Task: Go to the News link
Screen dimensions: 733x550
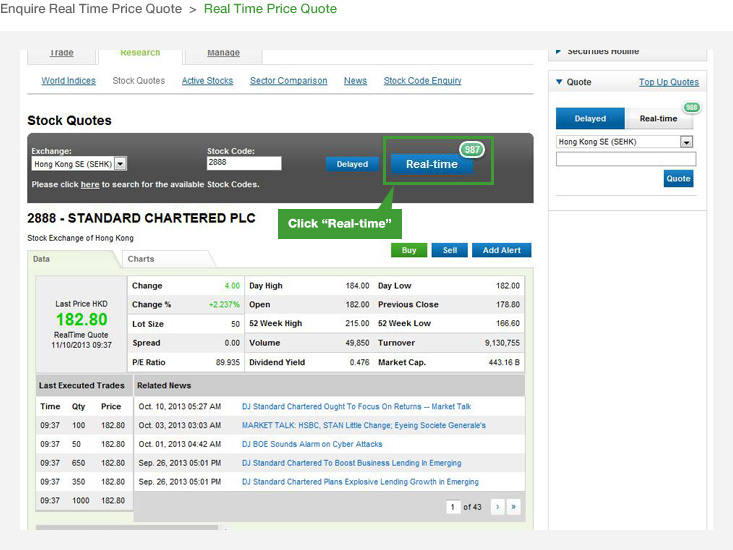Action: [x=355, y=80]
